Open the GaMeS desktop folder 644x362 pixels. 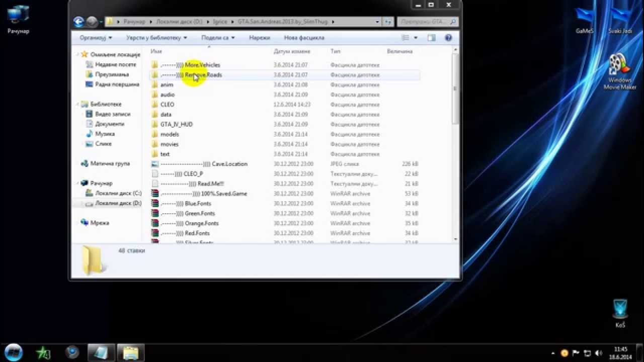coord(585,20)
